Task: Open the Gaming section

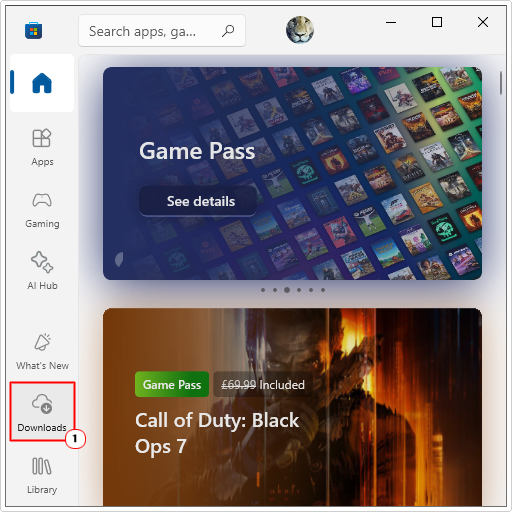Action: click(x=42, y=210)
